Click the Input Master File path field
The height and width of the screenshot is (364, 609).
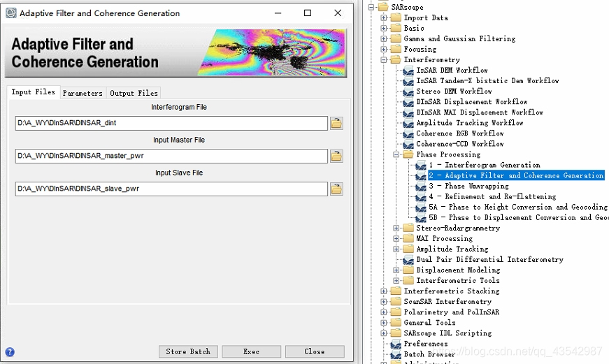pyautogui.click(x=171, y=156)
